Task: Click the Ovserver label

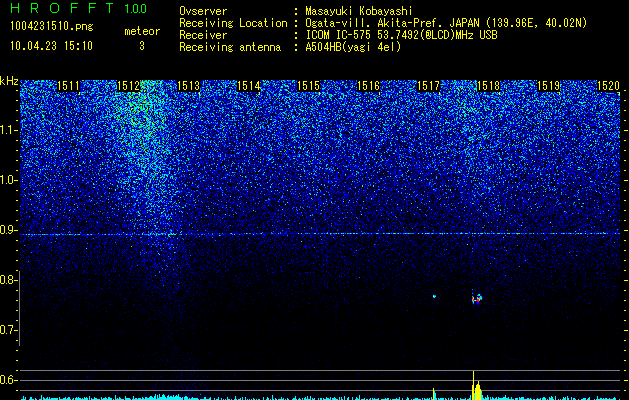Action: coord(203,11)
